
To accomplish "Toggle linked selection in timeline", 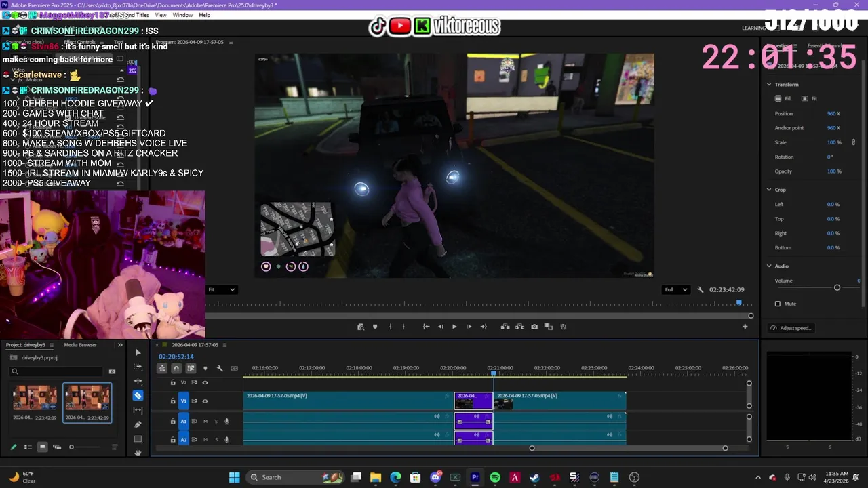I will [x=191, y=368].
